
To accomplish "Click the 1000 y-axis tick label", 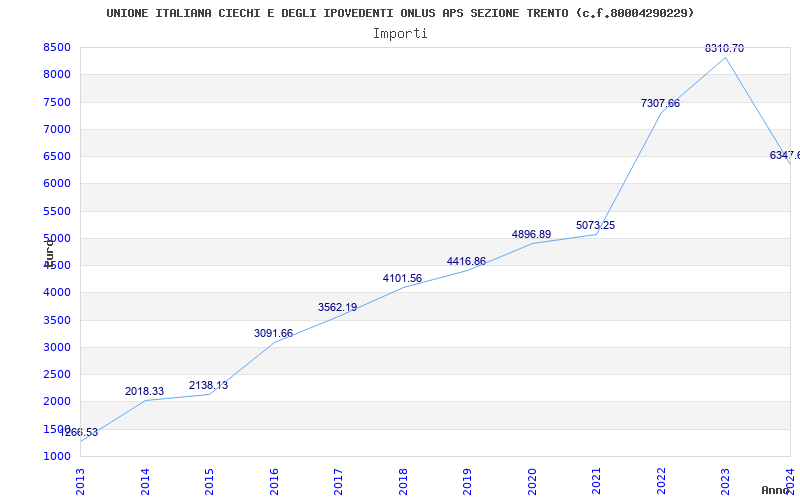I will coord(57,456).
